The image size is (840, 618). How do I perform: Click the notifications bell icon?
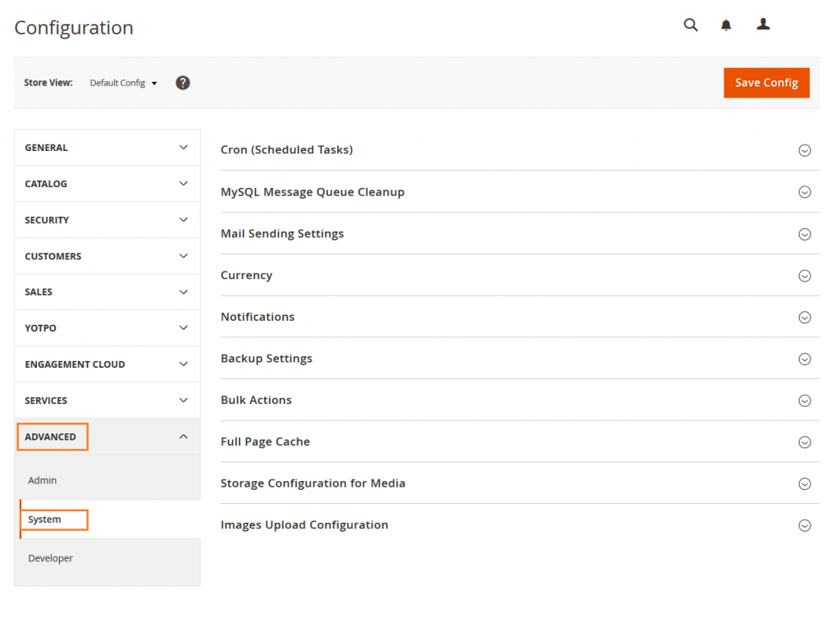[725, 25]
